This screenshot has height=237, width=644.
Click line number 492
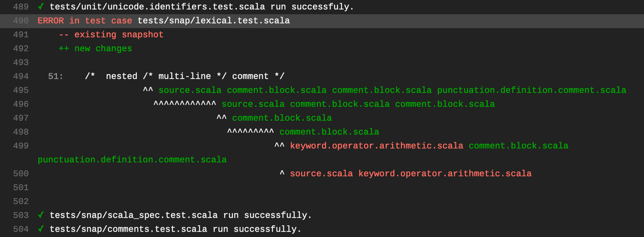[x=21, y=49]
